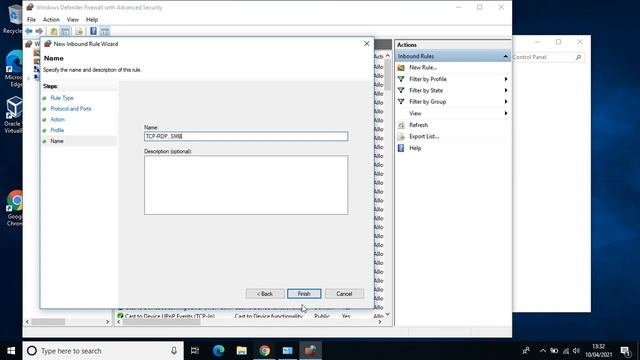The image size is (640, 360).
Task: Click the Up one level folder icon
Action: (x=53, y=31)
